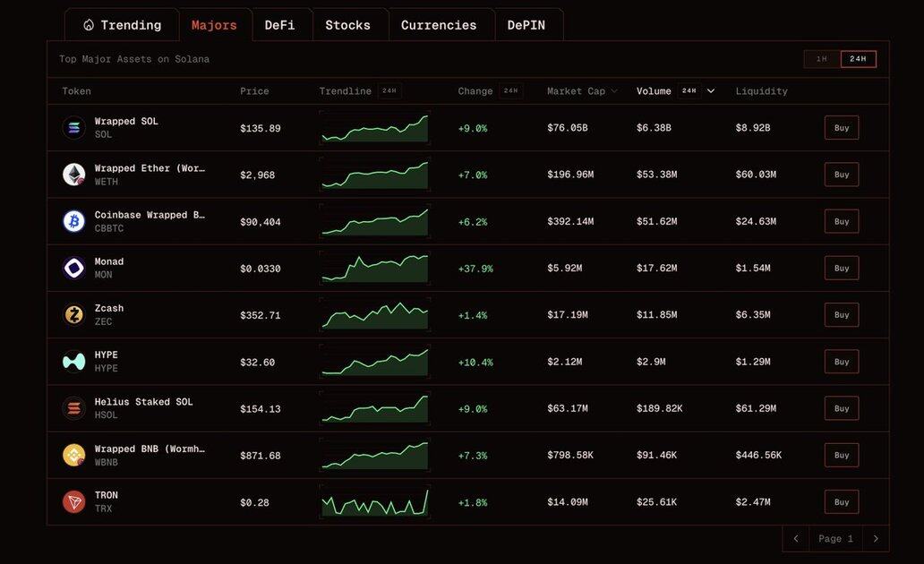
Task: Buy Wrapped SOL
Action: point(841,128)
